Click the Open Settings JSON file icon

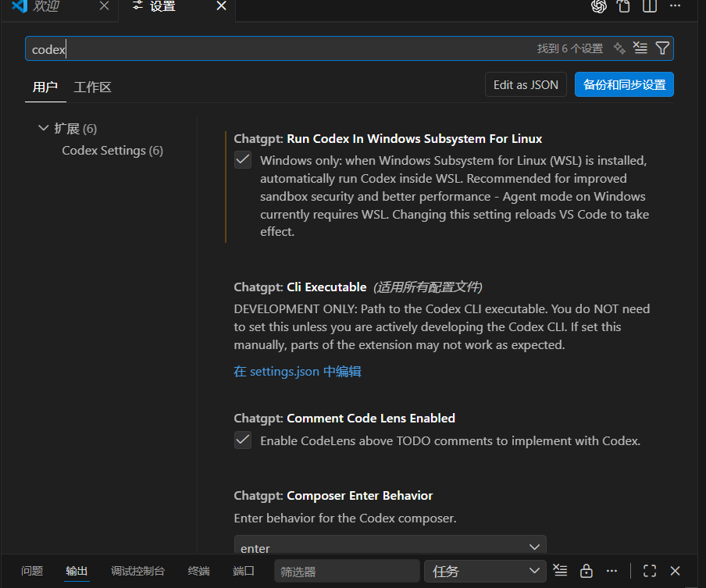tap(623, 6)
